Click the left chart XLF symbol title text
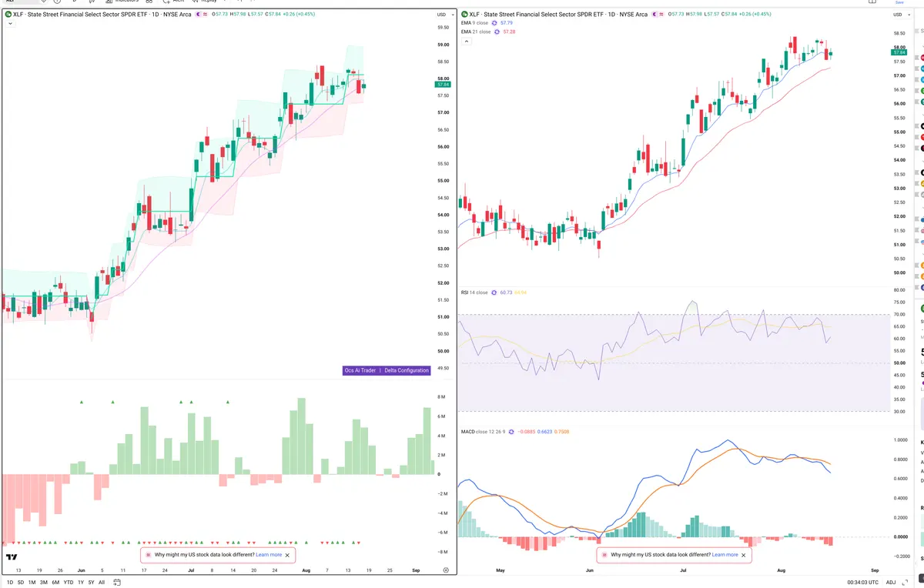 [103, 14]
